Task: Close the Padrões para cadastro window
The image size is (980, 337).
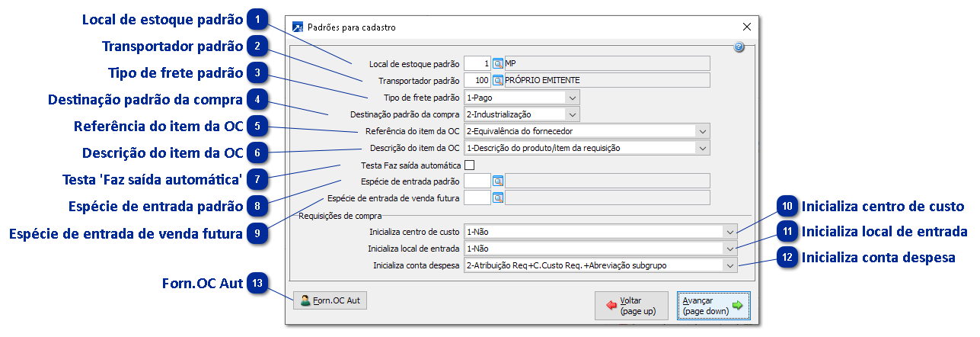Action: 746,27
